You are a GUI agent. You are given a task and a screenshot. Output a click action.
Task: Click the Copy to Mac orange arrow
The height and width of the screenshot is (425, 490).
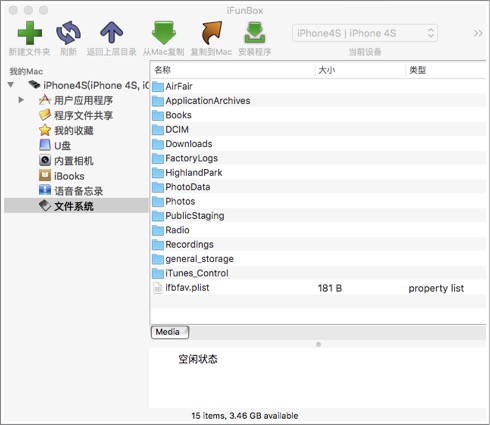click(211, 33)
